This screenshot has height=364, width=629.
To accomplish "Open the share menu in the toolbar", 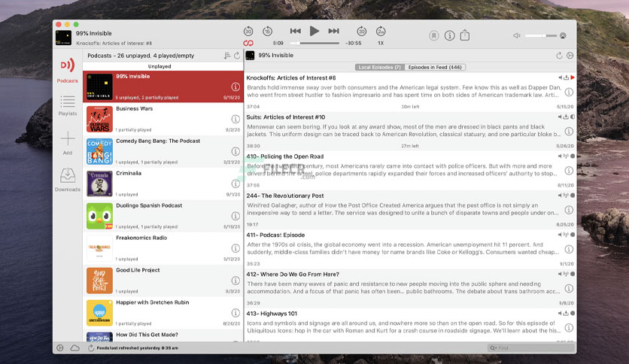I will [x=465, y=35].
